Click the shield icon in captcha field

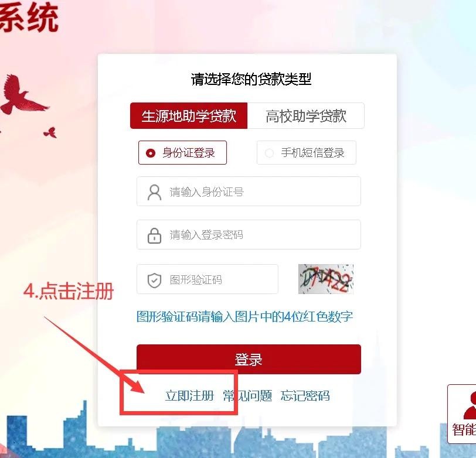tap(154, 280)
